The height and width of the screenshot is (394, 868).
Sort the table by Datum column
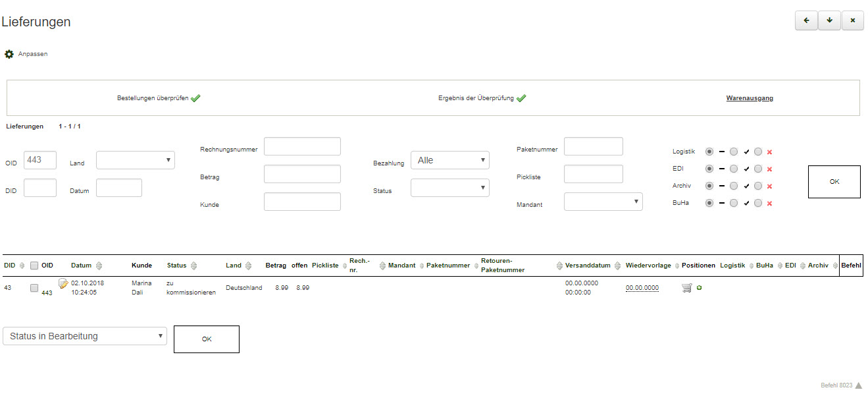point(99,266)
